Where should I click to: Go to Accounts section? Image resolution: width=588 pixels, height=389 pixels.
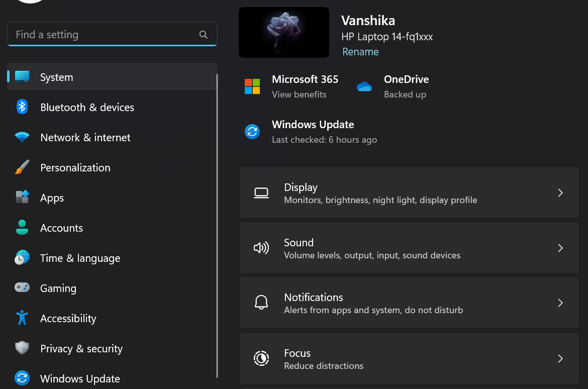[61, 228]
